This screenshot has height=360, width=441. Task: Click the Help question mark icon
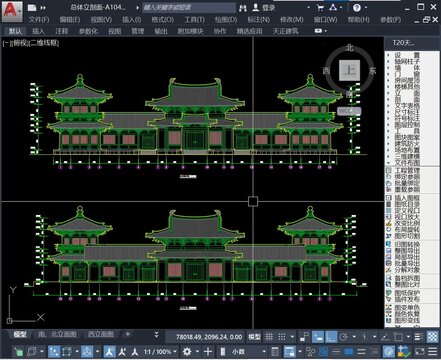357,7
